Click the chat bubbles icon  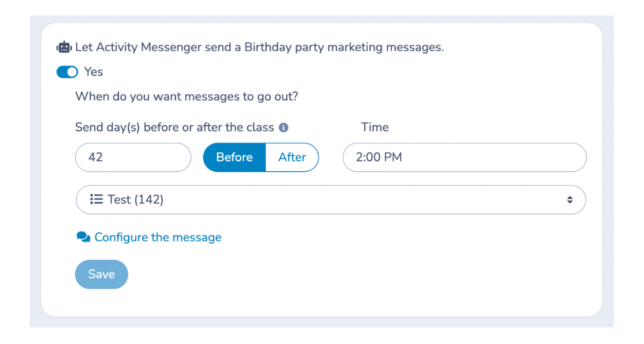pyautogui.click(x=83, y=237)
